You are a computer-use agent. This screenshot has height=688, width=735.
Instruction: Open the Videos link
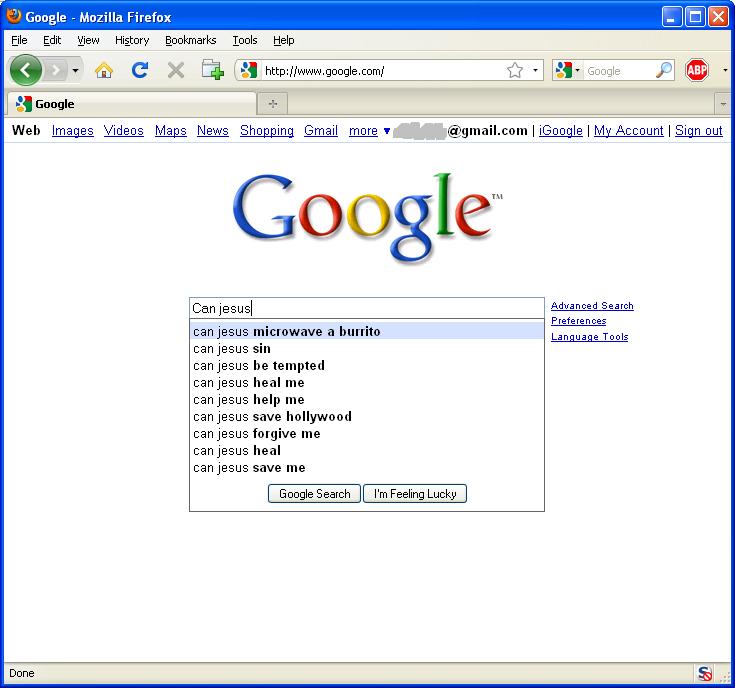click(124, 131)
